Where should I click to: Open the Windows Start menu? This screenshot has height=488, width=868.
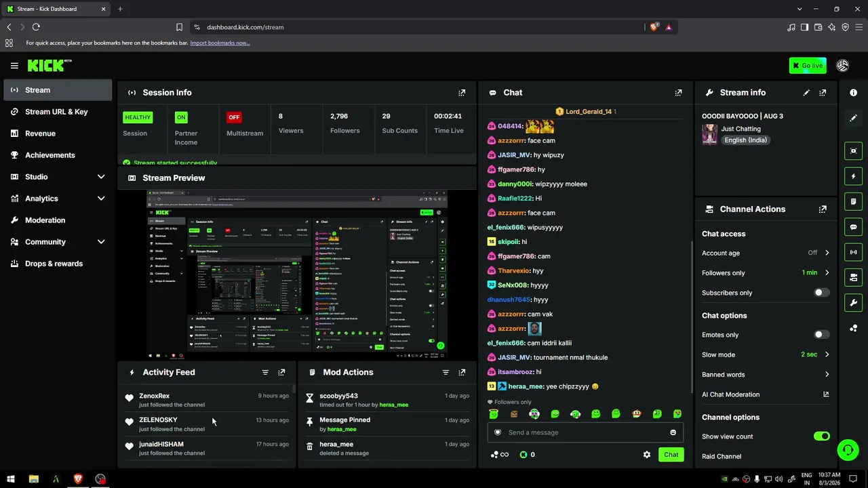coord(11,479)
